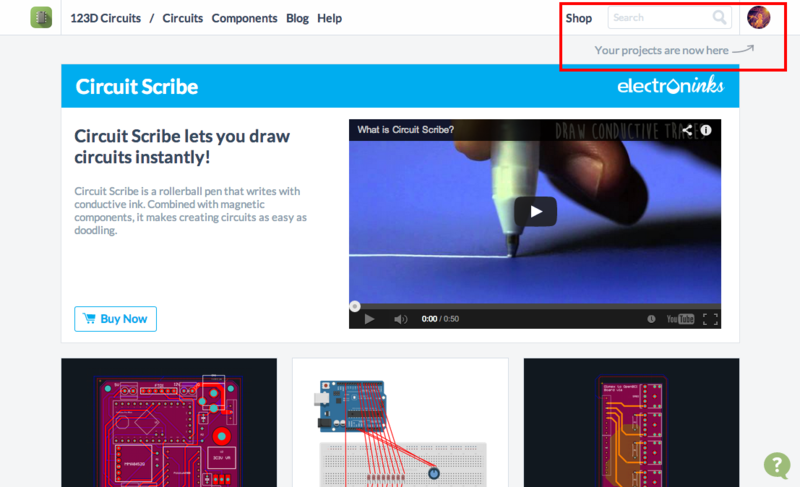The height and width of the screenshot is (487, 800).
Task: Click the magnifier search icon
Action: pos(719,18)
